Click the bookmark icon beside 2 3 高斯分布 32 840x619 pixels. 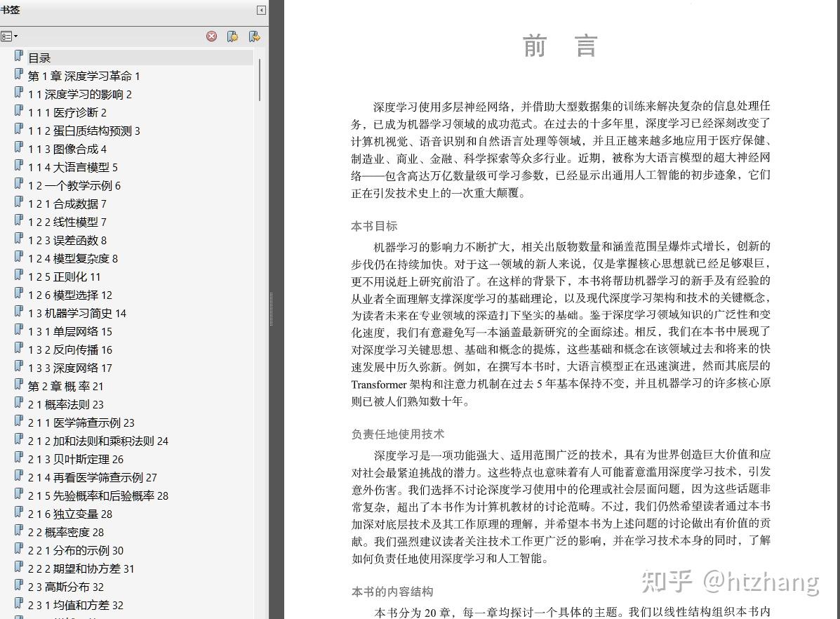(x=18, y=587)
